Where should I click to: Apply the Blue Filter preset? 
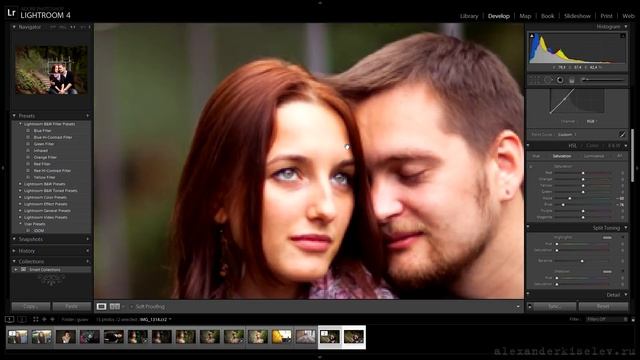[x=42, y=131]
